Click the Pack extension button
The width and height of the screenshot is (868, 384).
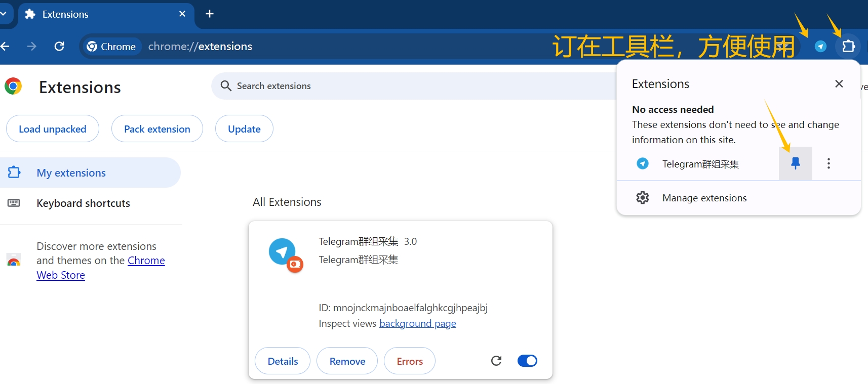pos(157,129)
